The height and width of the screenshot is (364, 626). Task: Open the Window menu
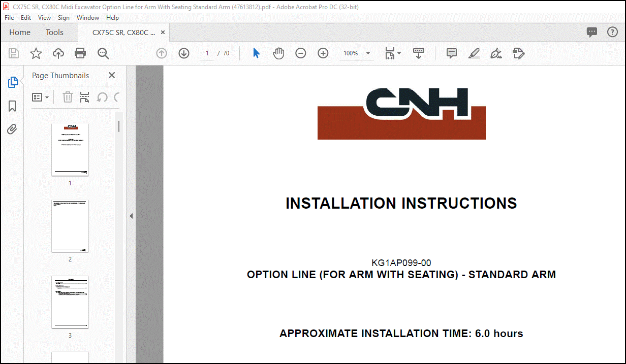click(88, 18)
